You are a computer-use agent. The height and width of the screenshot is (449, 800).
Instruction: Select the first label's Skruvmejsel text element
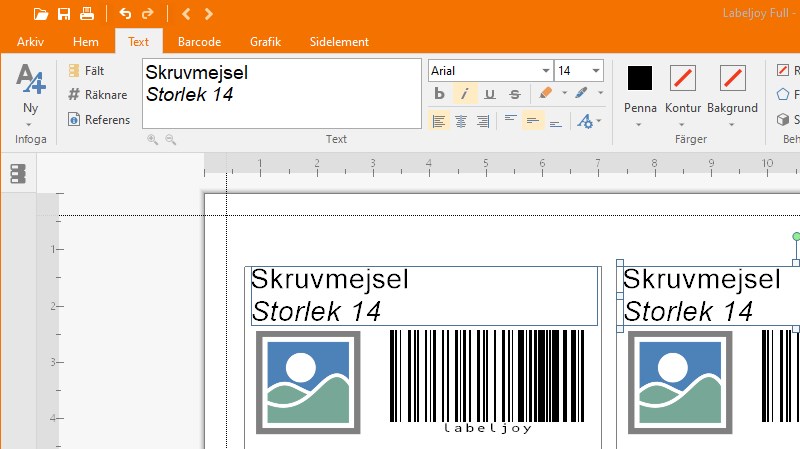click(x=424, y=295)
